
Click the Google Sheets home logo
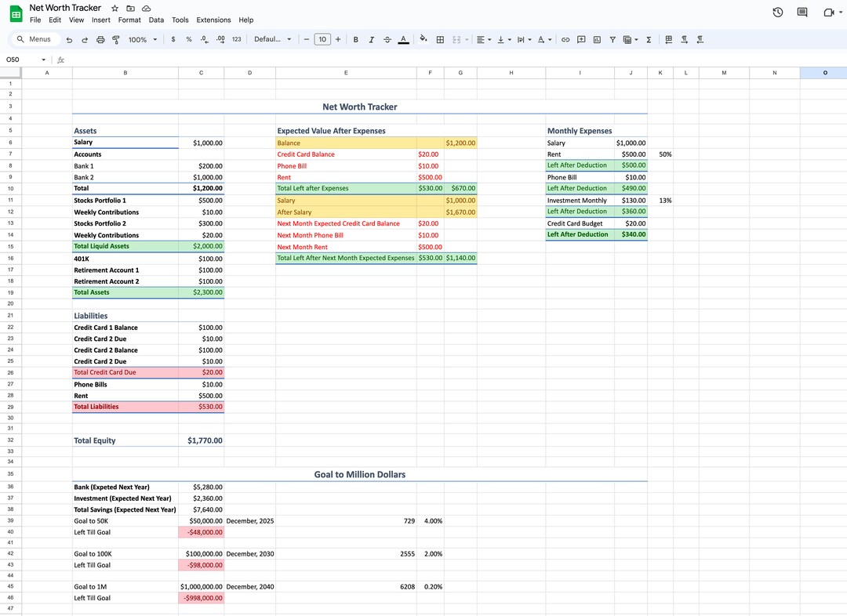[16, 14]
